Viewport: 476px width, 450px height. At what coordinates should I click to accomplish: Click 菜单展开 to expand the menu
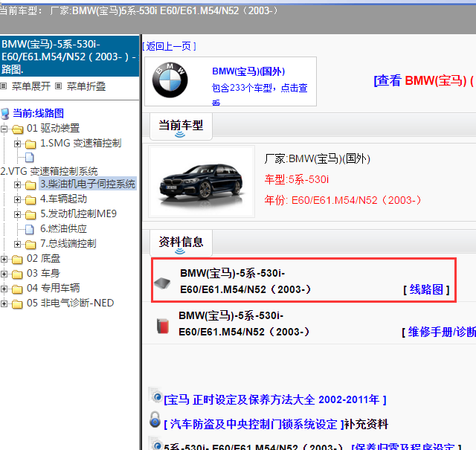pyautogui.click(x=31, y=86)
